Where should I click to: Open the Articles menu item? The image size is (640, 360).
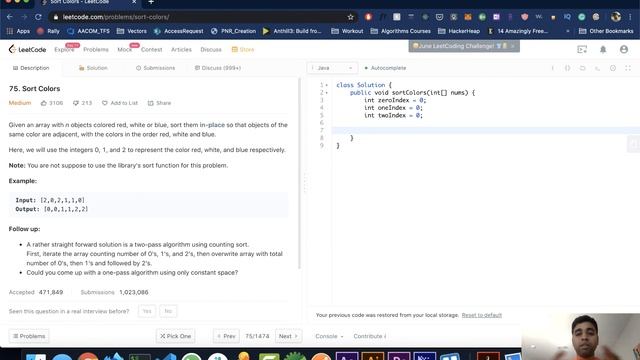(x=181, y=49)
